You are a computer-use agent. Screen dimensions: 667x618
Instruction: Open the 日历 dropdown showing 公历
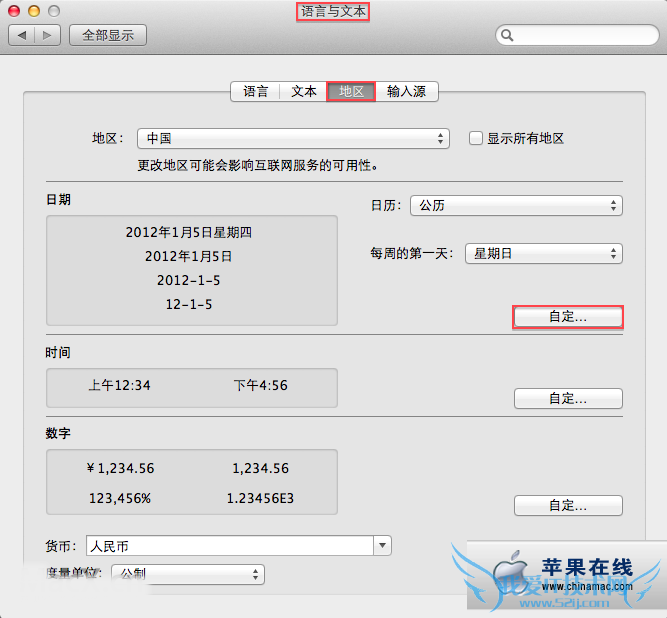tap(516, 206)
